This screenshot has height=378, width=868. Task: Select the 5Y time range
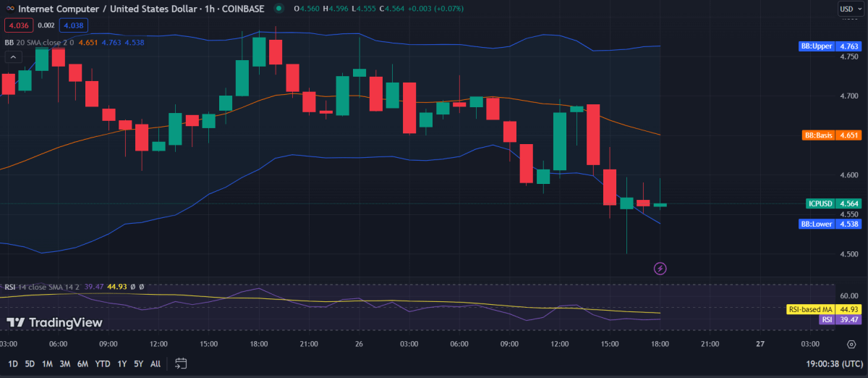tap(138, 364)
